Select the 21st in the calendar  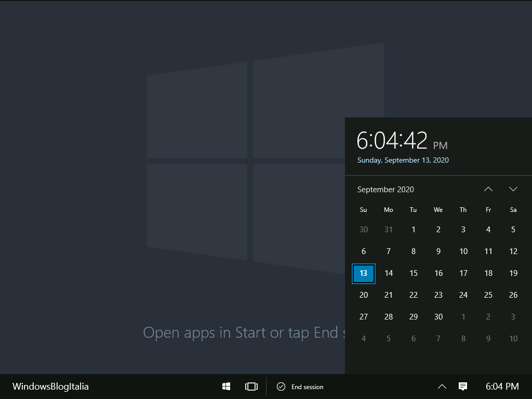point(389,295)
